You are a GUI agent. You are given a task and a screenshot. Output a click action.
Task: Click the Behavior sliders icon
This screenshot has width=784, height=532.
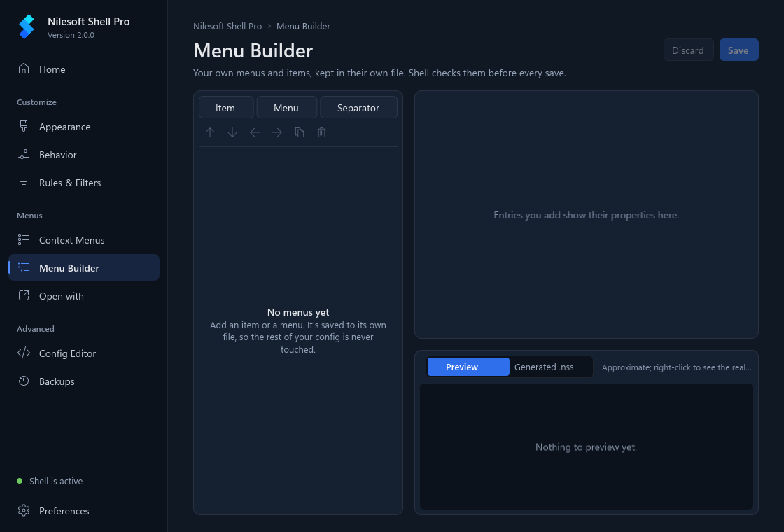pyautogui.click(x=24, y=154)
